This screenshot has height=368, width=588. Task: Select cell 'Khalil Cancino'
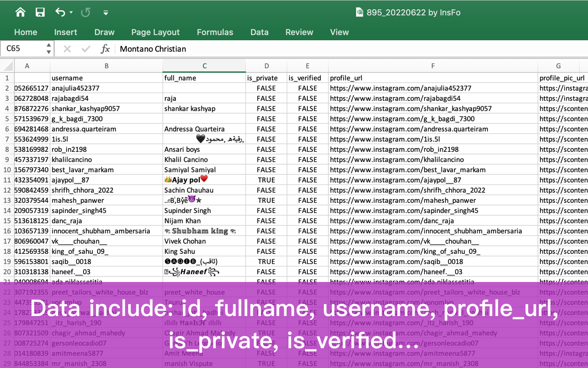pyautogui.click(x=204, y=160)
